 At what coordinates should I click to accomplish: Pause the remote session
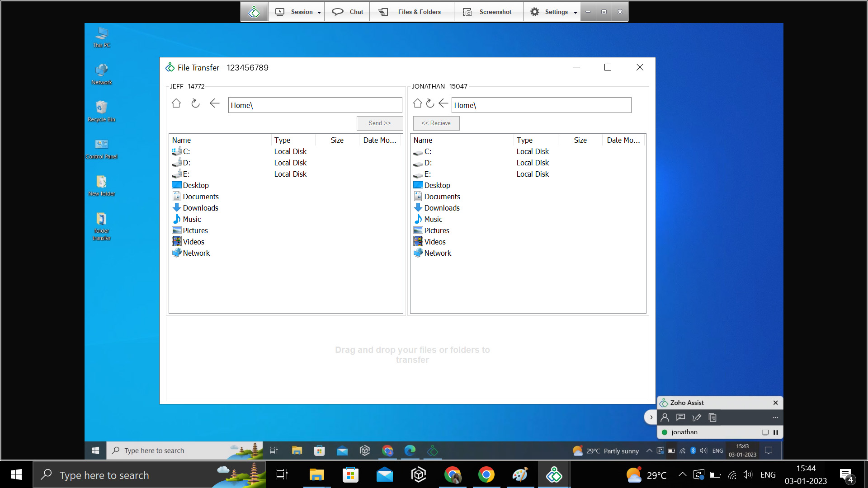coord(776,432)
